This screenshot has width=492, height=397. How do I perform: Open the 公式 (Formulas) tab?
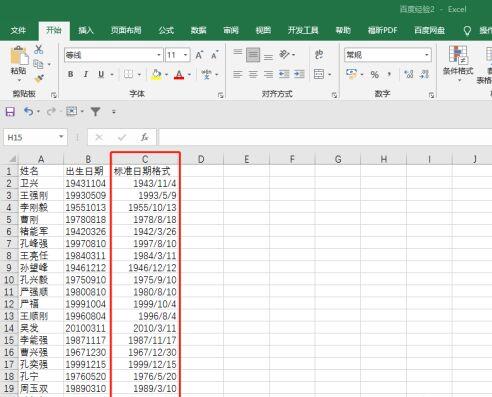(x=166, y=30)
